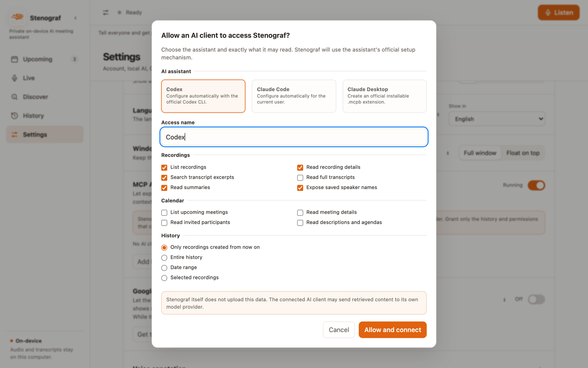The image size is (588, 368).
Task: Click the Stenograf logo icon
Action: [17, 17]
